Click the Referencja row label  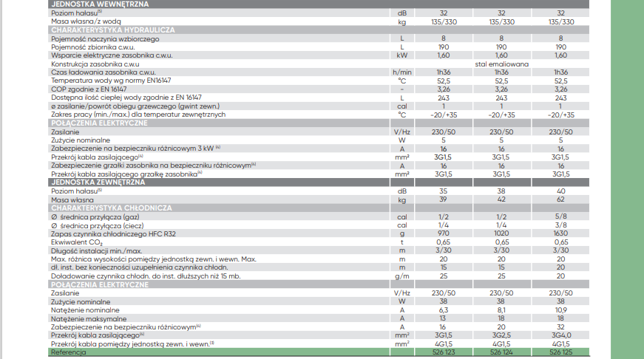click(69, 352)
